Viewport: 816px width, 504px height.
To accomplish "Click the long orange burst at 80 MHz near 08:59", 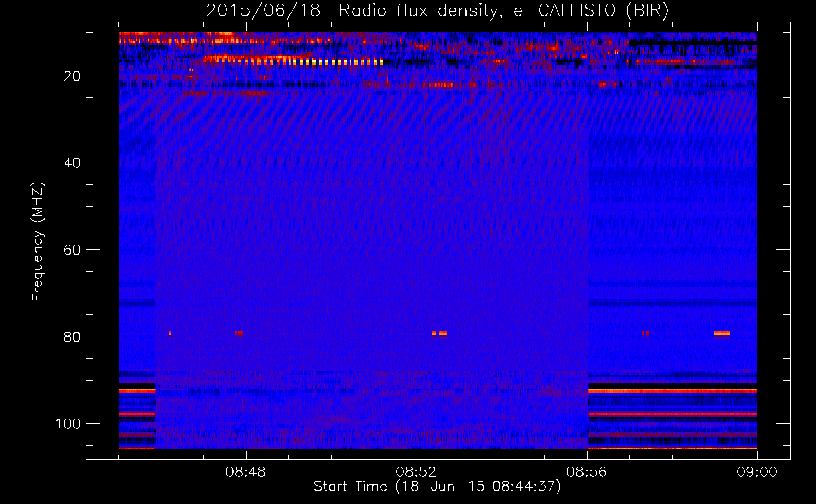I will (x=722, y=333).
